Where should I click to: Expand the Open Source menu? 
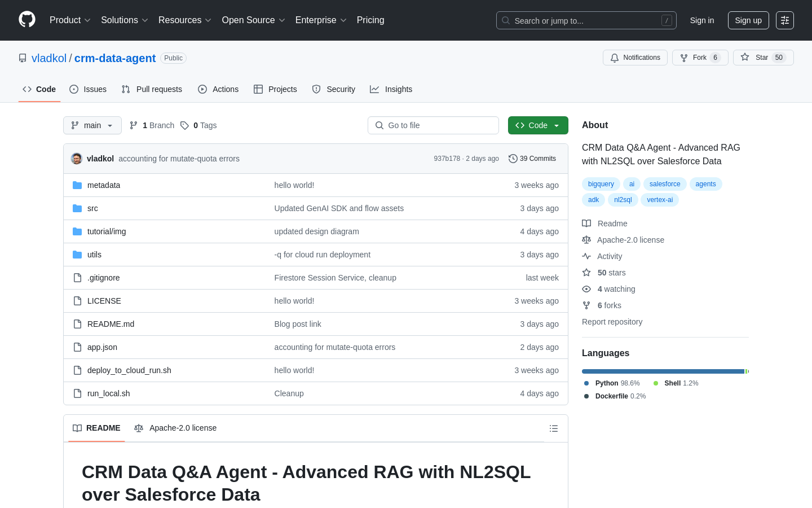click(x=254, y=20)
